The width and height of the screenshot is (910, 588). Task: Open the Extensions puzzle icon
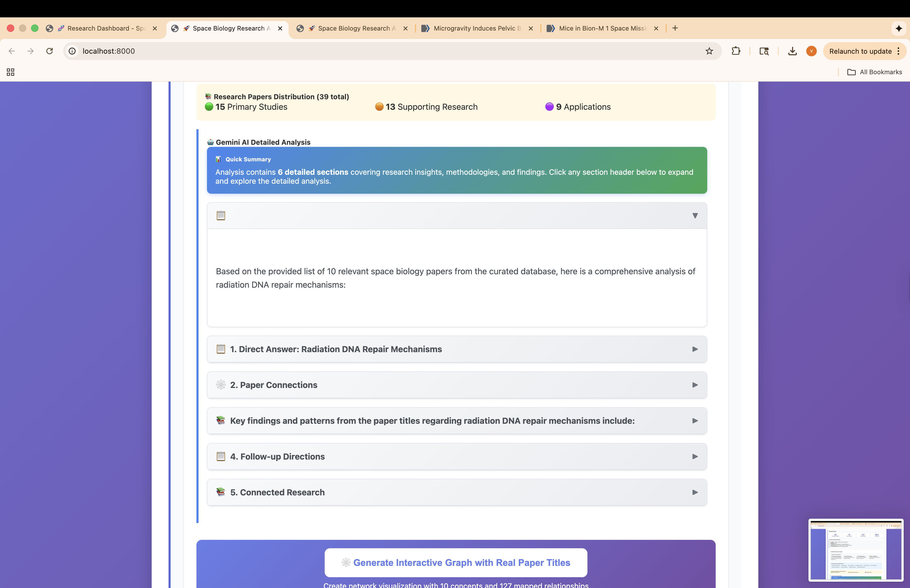coord(736,51)
